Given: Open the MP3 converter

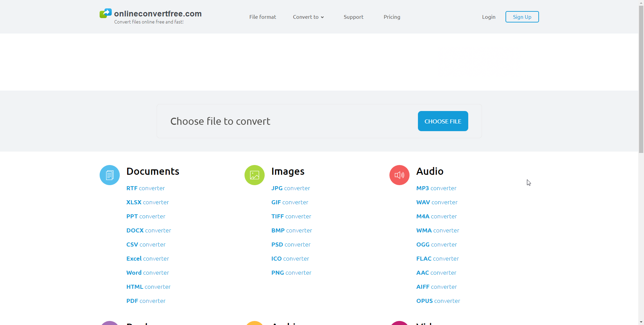Looking at the screenshot, I should (x=436, y=188).
